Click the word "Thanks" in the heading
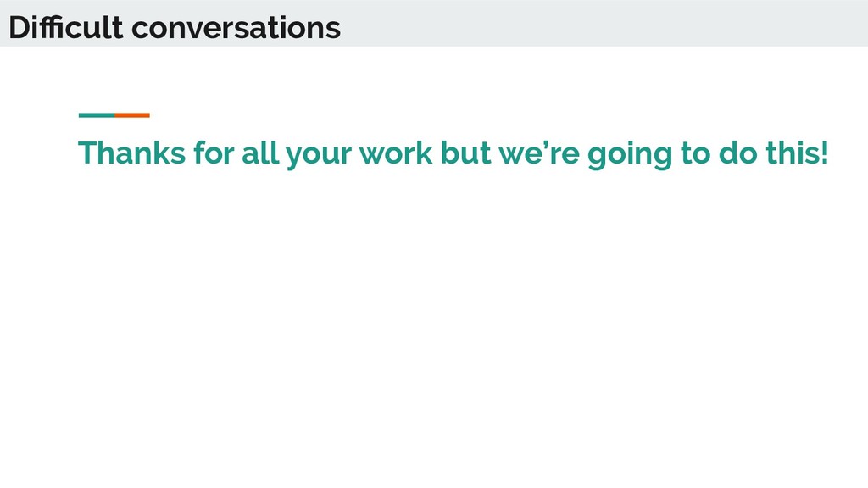The height and width of the screenshot is (488, 868). (x=131, y=152)
